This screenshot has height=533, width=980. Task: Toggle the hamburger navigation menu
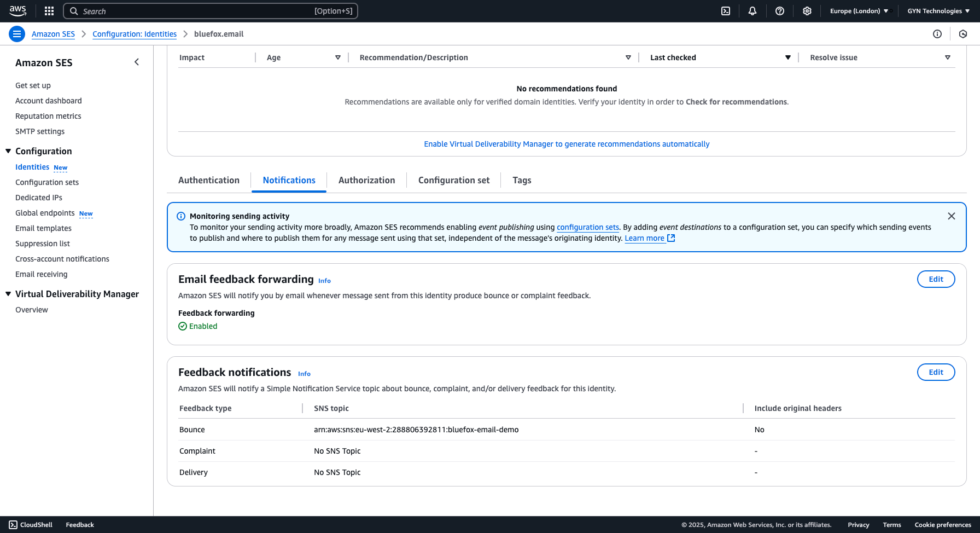(x=17, y=34)
